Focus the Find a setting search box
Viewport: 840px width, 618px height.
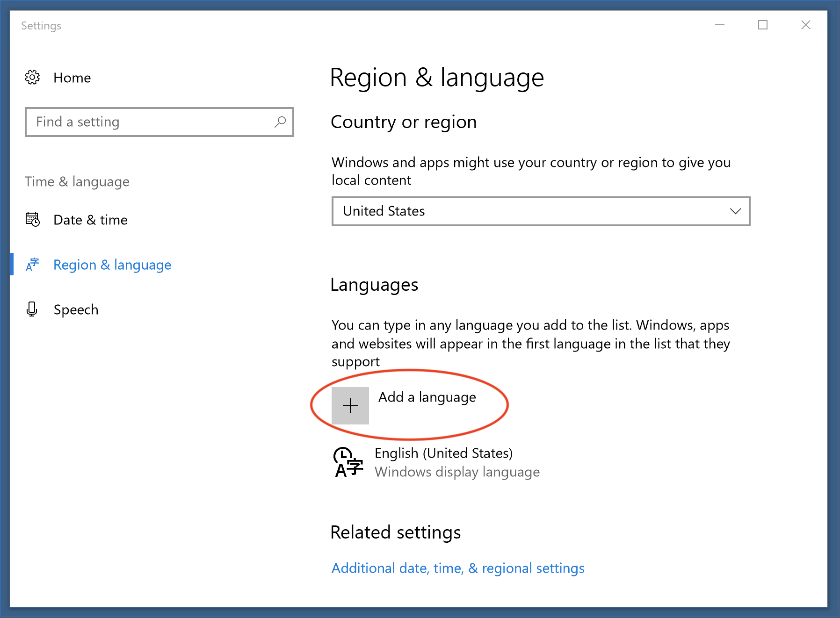pyautogui.click(x=159, y=122)
